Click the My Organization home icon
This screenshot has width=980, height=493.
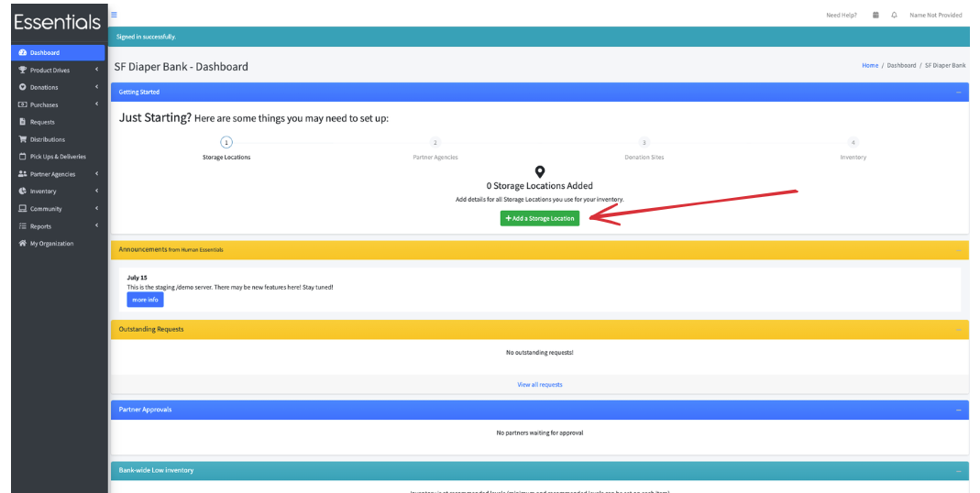point(23,243)
